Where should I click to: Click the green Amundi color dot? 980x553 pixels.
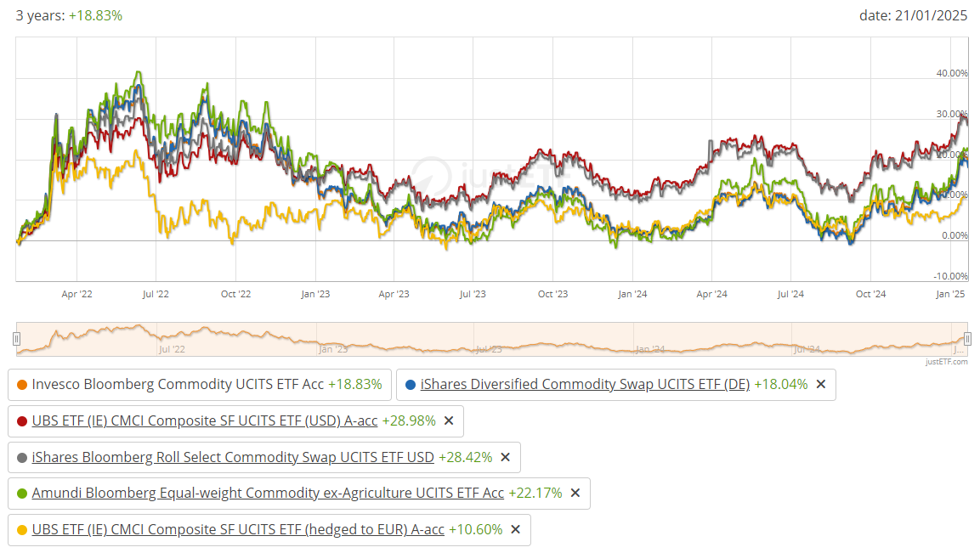tap(22, 494)
